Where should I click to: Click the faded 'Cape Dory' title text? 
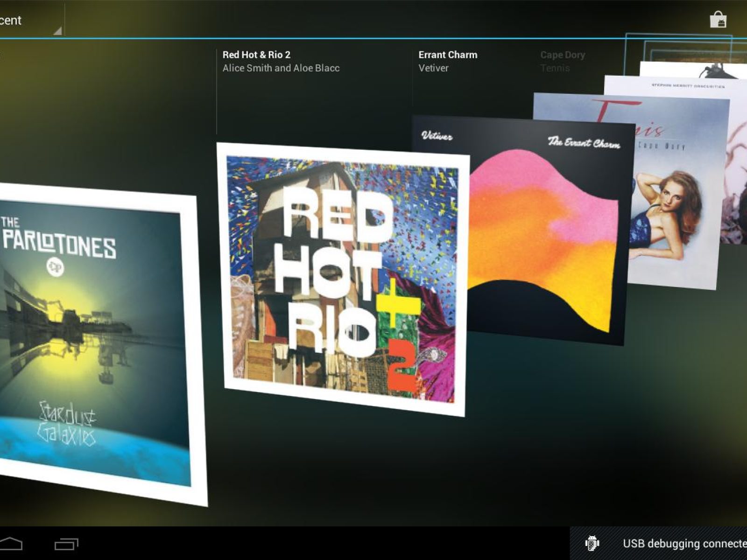point(563,55)
